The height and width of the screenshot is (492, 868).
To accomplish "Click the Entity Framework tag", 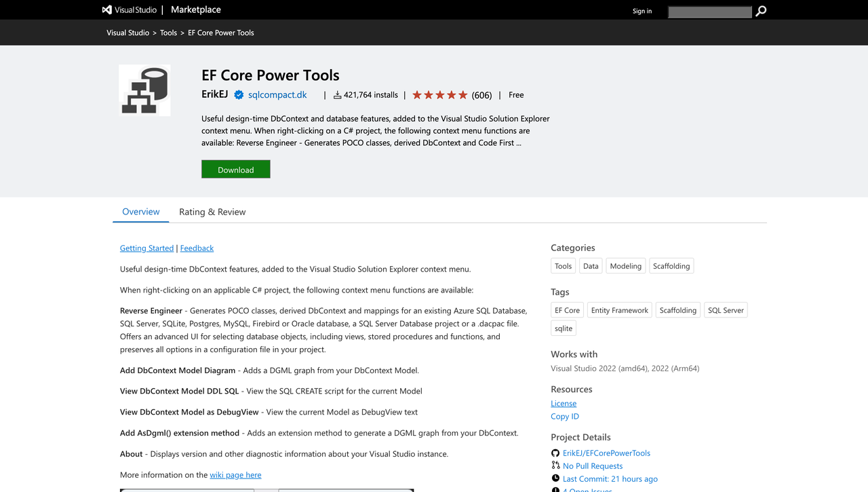I will coord(620,310).
